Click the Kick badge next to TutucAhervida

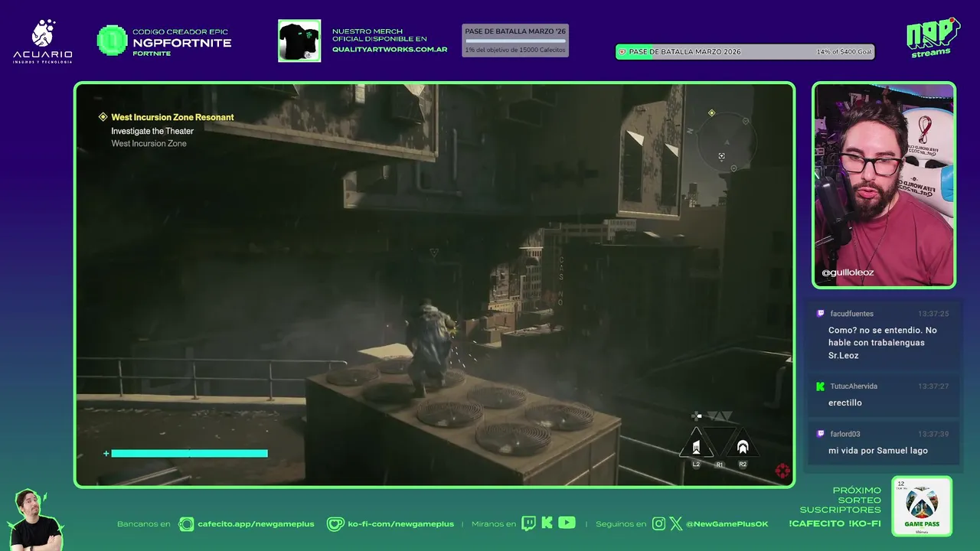pos(821,386)
